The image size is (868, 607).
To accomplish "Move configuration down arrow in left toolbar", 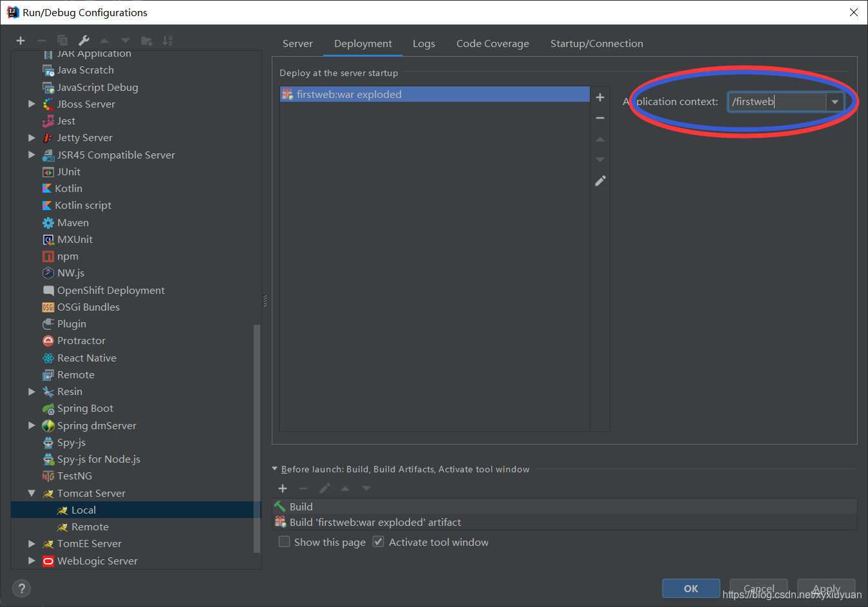I will [126, 41].
